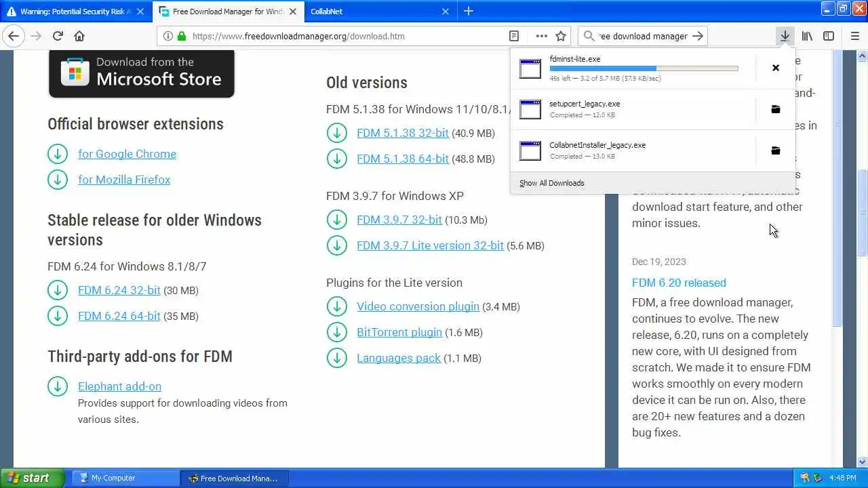
Task: Download FDM 5.1.38 64-bit
Action: coord(403,159)
